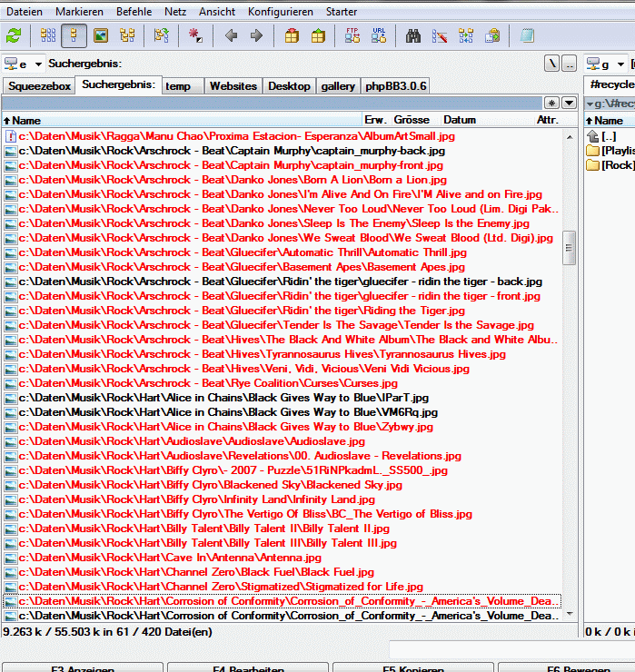Image resolution: width=635 pixels, height=672 pixels.
Task: Click the parent directory '..' button
Action: (569, 64)
